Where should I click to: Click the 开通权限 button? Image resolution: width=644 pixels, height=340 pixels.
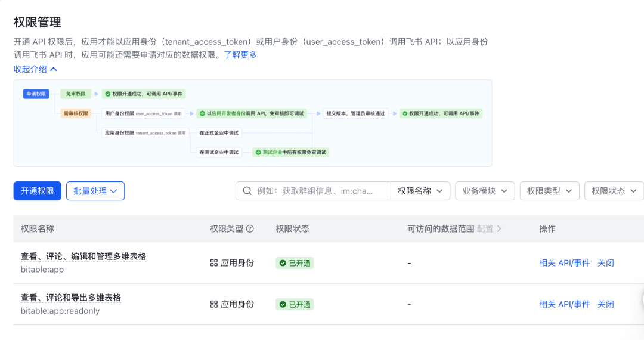(38, 191)
